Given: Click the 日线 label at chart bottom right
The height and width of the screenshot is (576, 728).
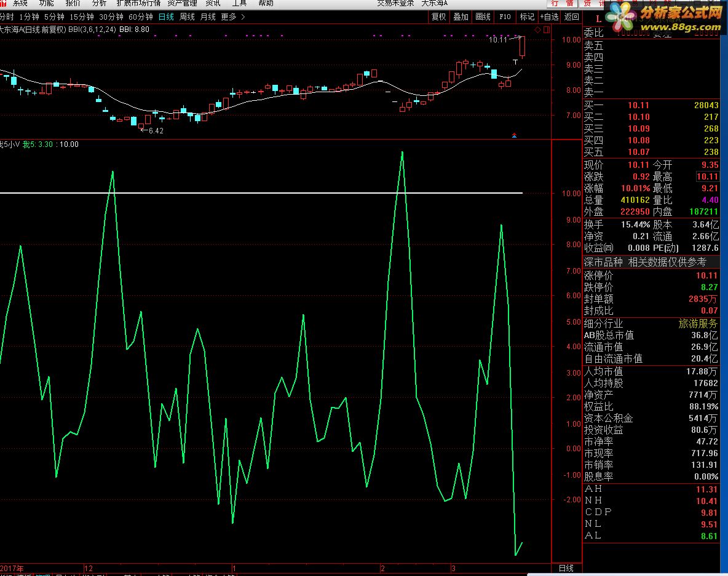Looking at the screenshot, I should (x=566, y=568).
